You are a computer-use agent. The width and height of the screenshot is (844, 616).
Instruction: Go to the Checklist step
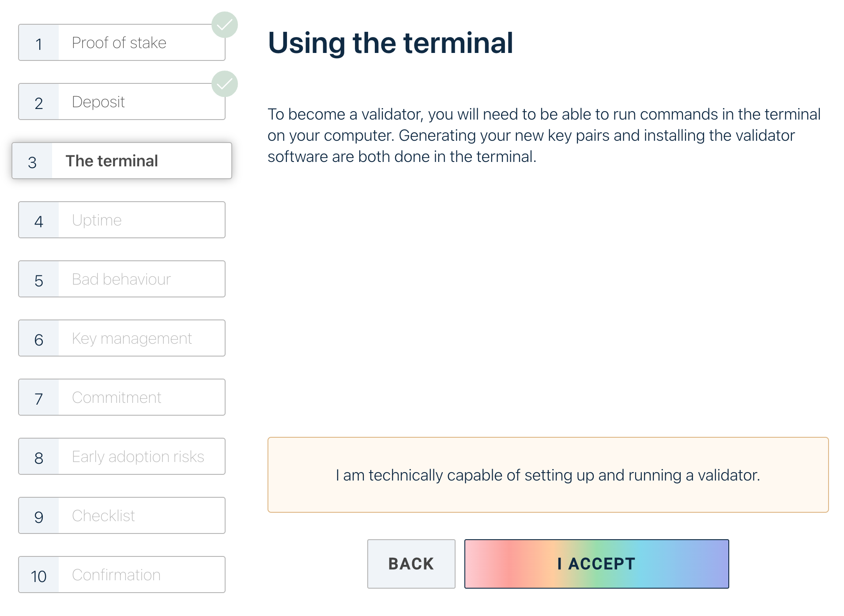pos(121,516)
